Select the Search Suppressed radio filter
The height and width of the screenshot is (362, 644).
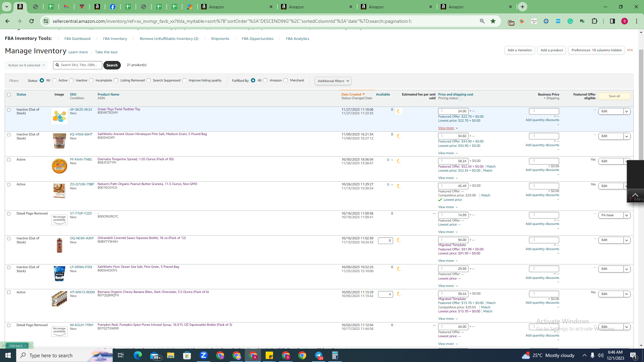[x=149, y=80]
